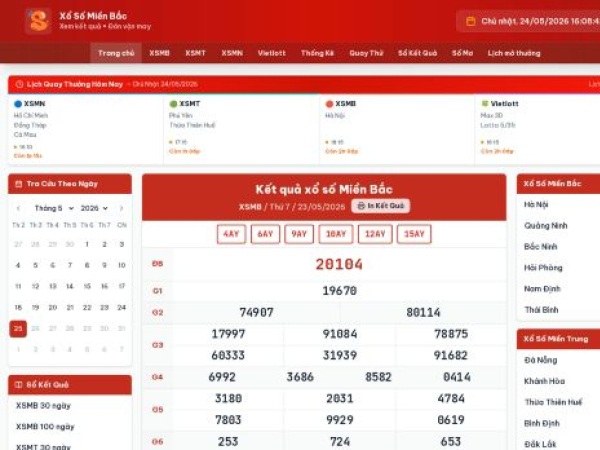The height and width of the screenshot is (450, 600).
Task: Open Thừa Thiên Huế in Xổ Số Miền Trung
Action: tap(553, 402)
